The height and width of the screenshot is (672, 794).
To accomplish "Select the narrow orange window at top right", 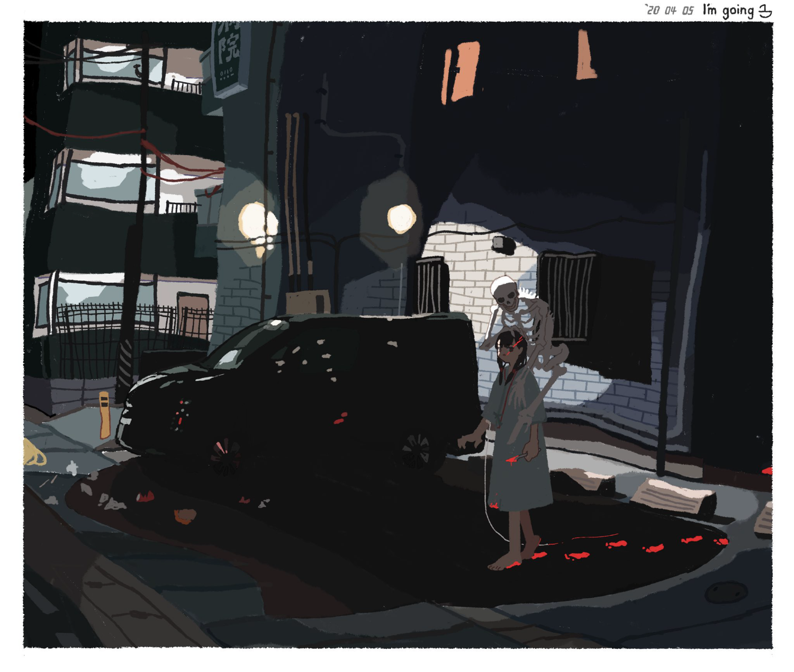I will (x=585, y=56).
